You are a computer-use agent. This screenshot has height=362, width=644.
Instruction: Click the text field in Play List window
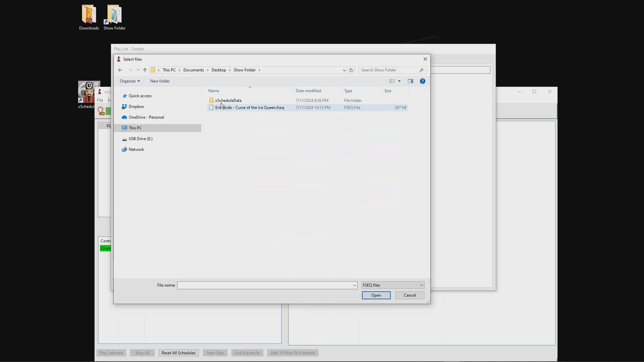(x=460, y=70)
